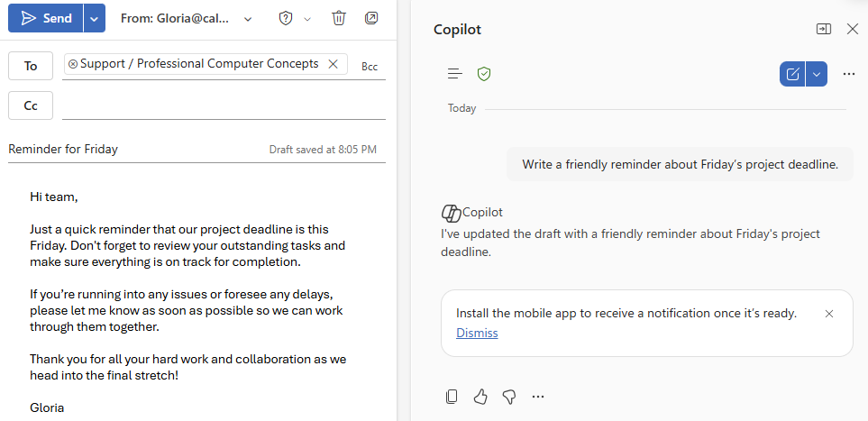Click the sensitivity shield icon
The width and height of the screenshot is (868, 421).
click(x=285, y=19)
